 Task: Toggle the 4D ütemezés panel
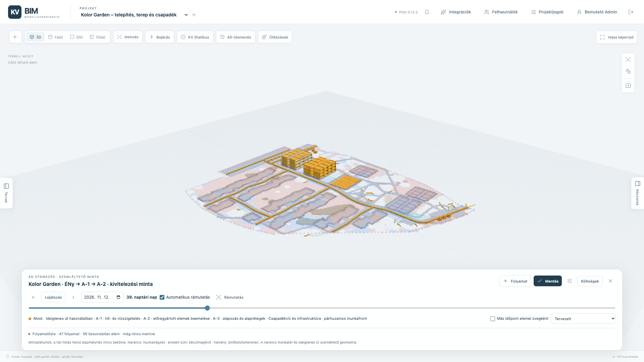(x=235, y=37)
